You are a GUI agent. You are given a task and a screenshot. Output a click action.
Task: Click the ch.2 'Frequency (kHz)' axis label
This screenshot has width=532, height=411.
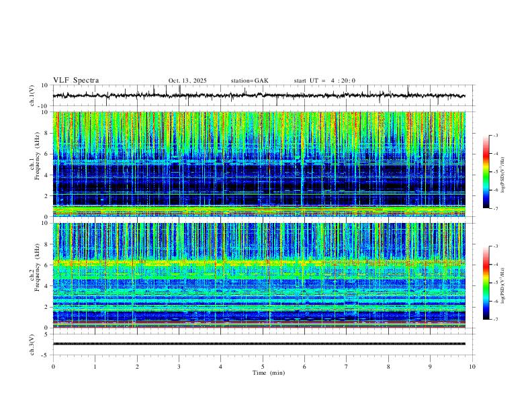(37, 267)
